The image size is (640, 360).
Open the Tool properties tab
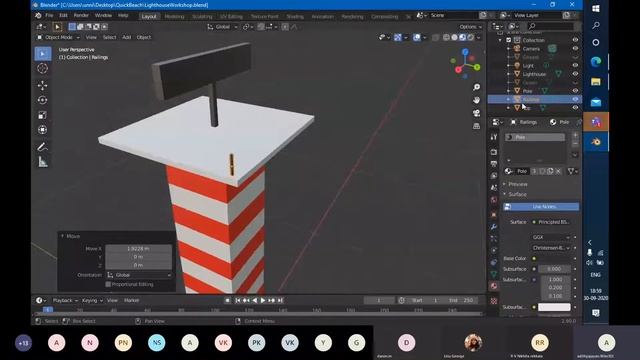[494, 137]
